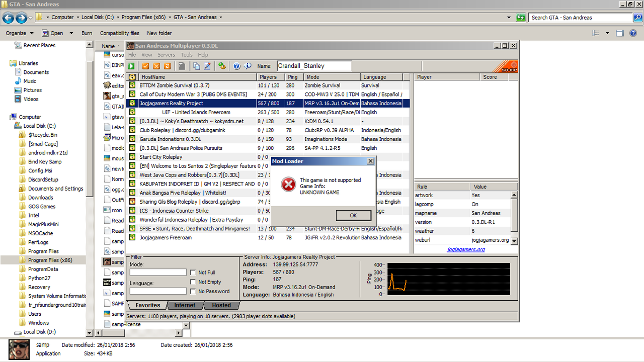Open the view options dropdown arrow in Explorer
This screenshot has width=644, height=362.
coord(607,33)
